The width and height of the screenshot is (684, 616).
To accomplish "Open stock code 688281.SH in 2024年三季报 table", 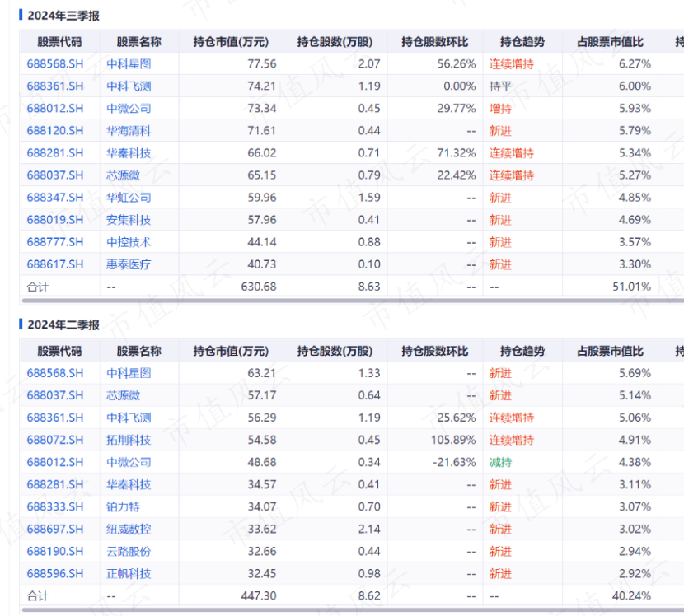I will (x=55, y=153).
